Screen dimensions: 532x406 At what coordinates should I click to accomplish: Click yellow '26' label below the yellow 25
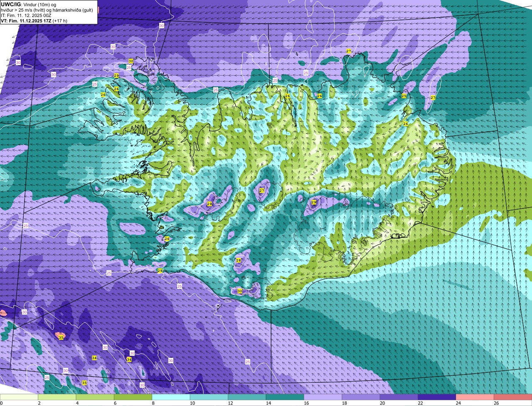pyautogui.click(x=406, y=123)
